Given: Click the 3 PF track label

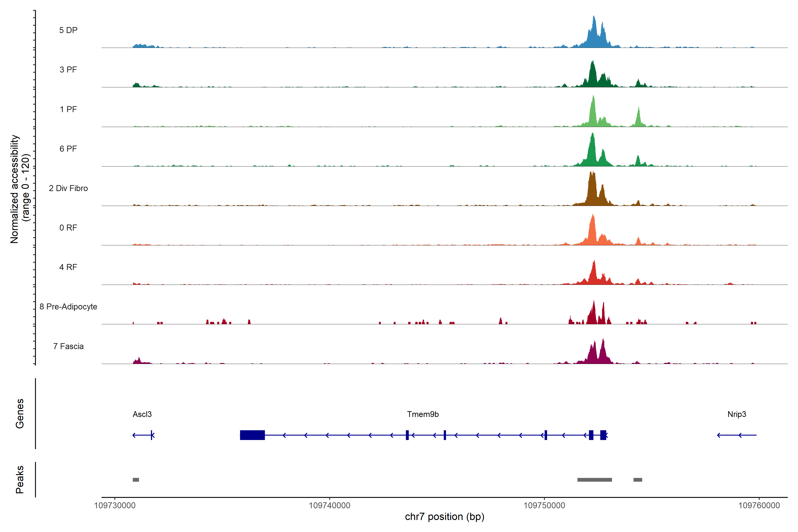Looking at the screenshot, I should 68,70.
